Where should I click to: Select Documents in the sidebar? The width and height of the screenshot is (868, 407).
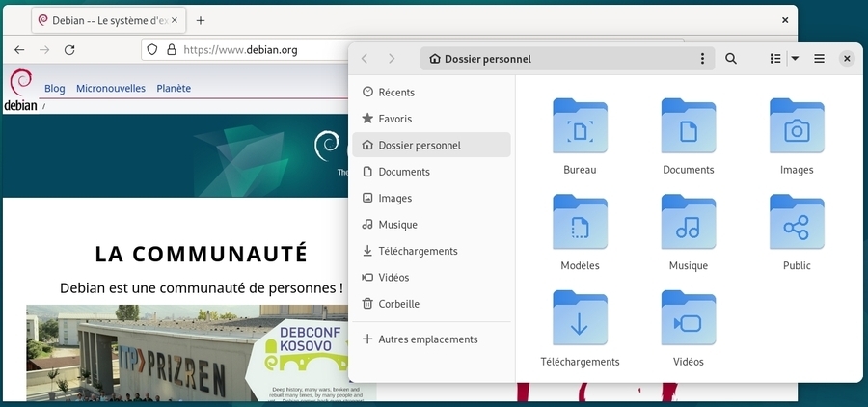coord(431,172)
